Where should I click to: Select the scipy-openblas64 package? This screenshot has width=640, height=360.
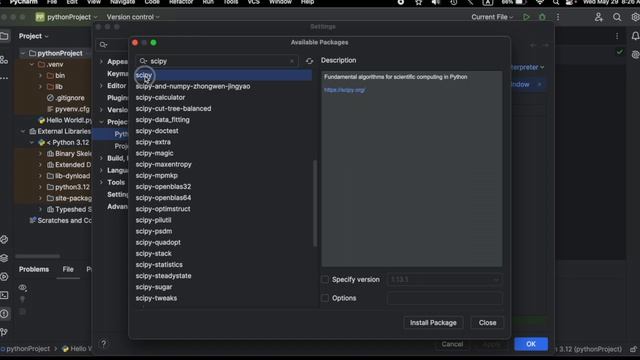[163, 198]
